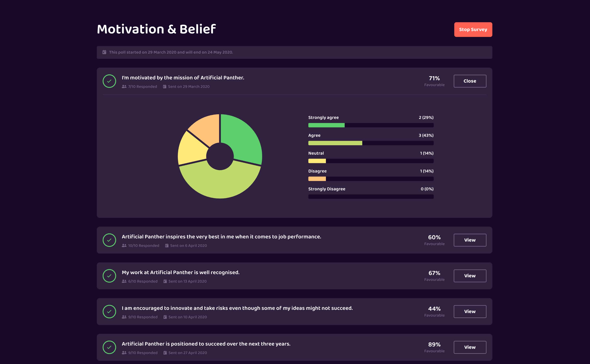Click the people icon beside '7/10 Responded'
Viewport: 590px width, 364px height.
click(124, 86)
